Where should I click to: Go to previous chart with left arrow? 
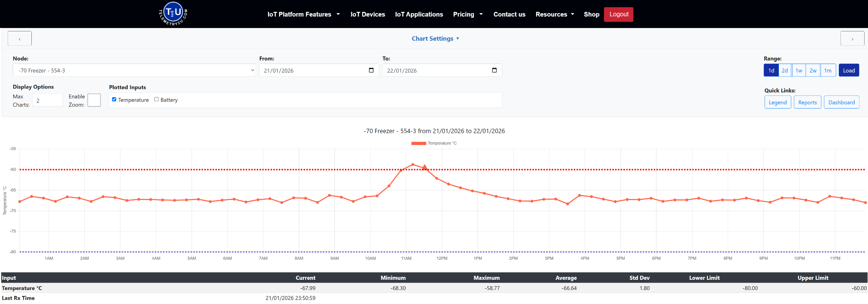coord(19,39)
